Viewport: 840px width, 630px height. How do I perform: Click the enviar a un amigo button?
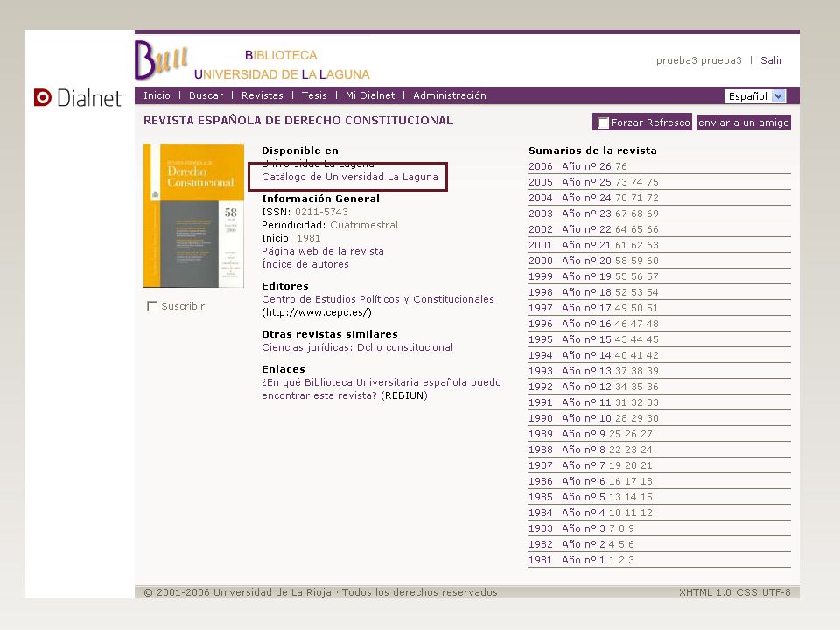[x=743, y=122]
